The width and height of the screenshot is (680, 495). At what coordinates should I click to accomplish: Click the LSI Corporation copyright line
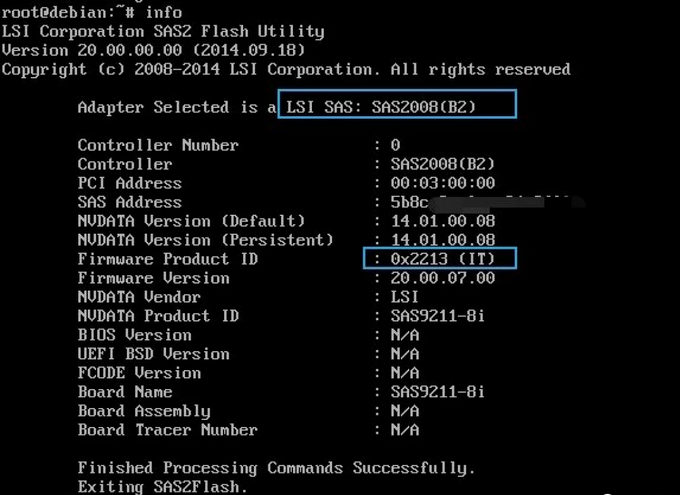coord(286,70)
